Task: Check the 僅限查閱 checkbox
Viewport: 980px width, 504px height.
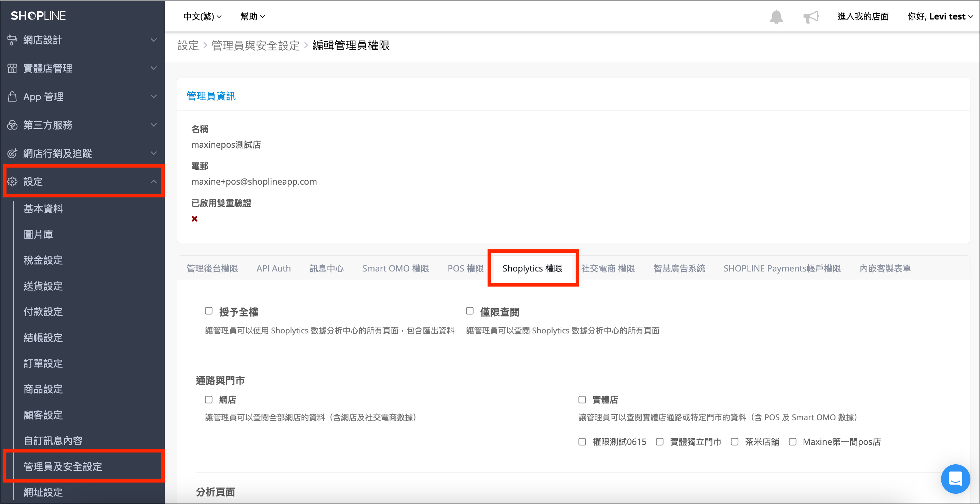Action: coord(470,311)
